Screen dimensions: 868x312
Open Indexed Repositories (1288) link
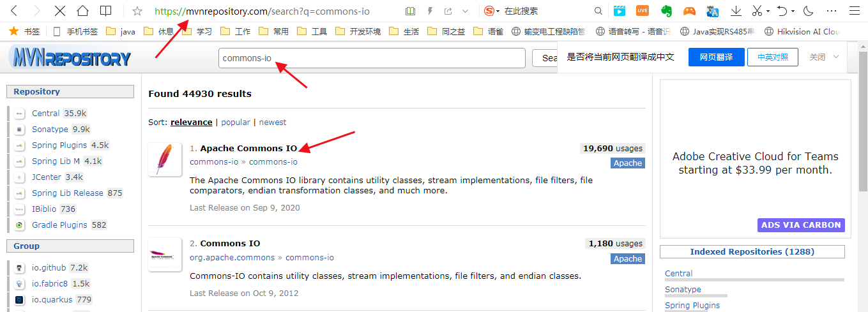[x=752, y=252]
